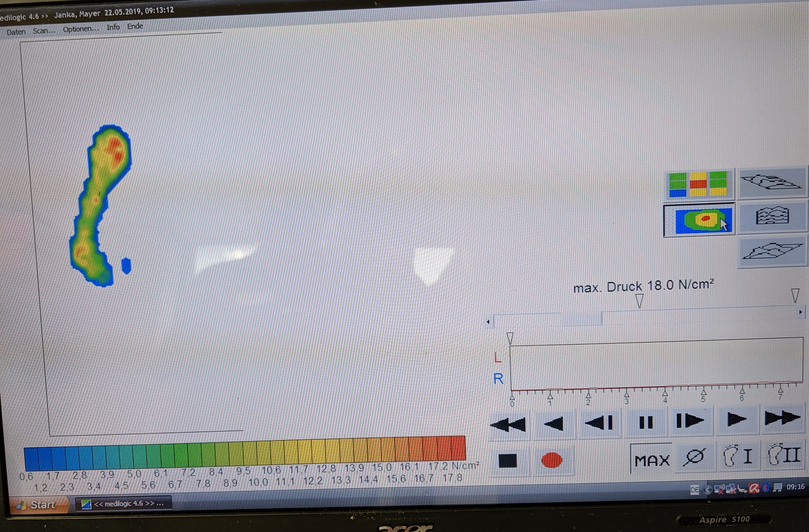The width and height of the screenshot is (809, 532).
Task: Enable MAX pressure display mode
Action: (x=652, y=460)
